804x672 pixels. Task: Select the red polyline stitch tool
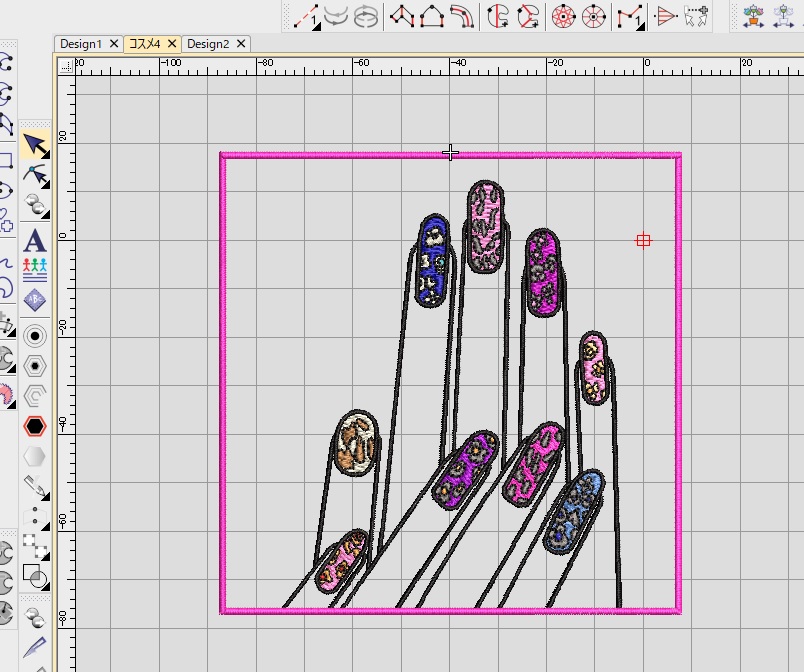pos(630,16)
